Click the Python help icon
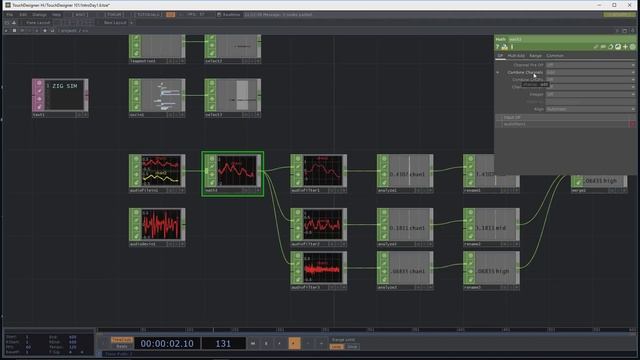640x360 pixels. [504, 47]
